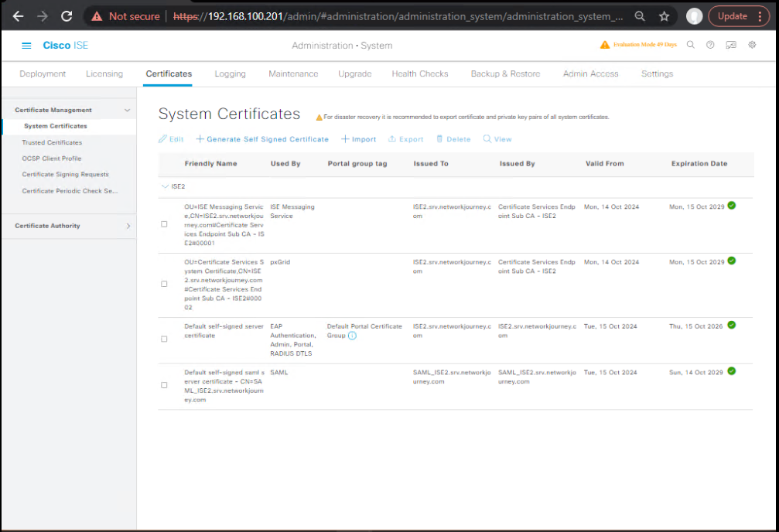Reload the page with refresh icon

(67, 16)
